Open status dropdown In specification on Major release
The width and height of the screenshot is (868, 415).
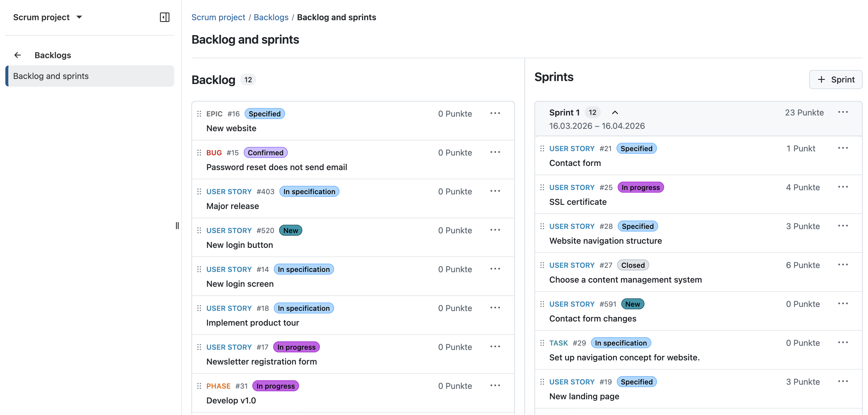pos(309,191)
